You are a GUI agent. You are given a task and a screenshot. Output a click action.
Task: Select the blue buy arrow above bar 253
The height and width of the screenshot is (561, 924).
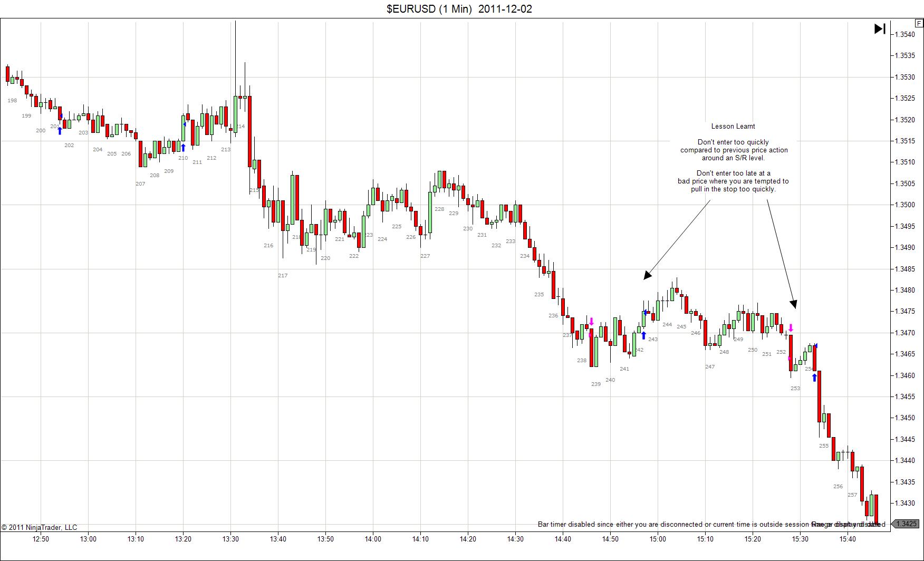815,378
